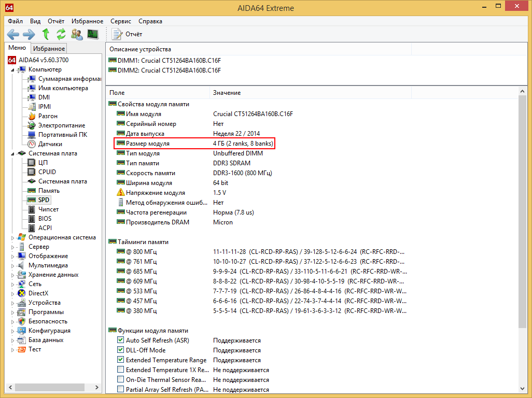
Task: Click the CPUID chip icon
Action: point(32,172)
